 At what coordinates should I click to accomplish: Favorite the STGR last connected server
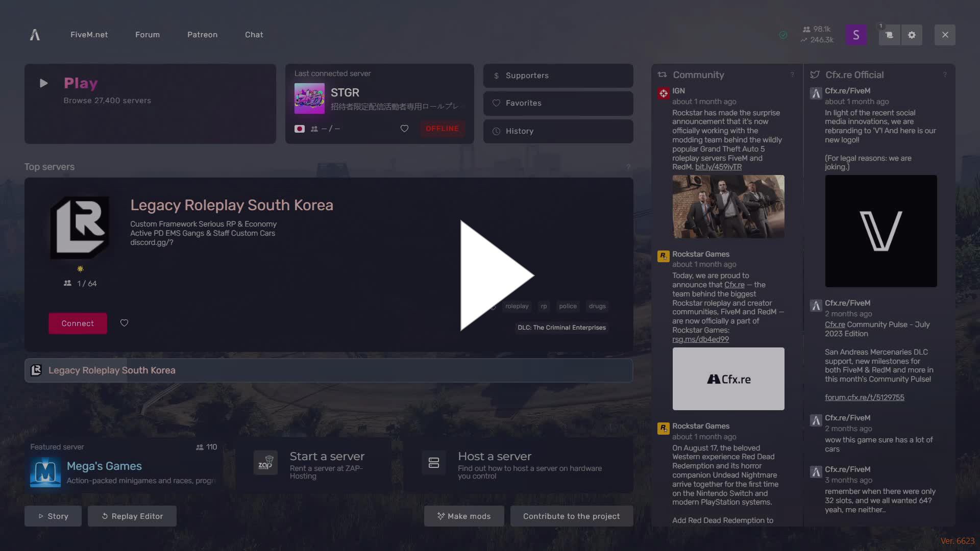click(404, 129)
